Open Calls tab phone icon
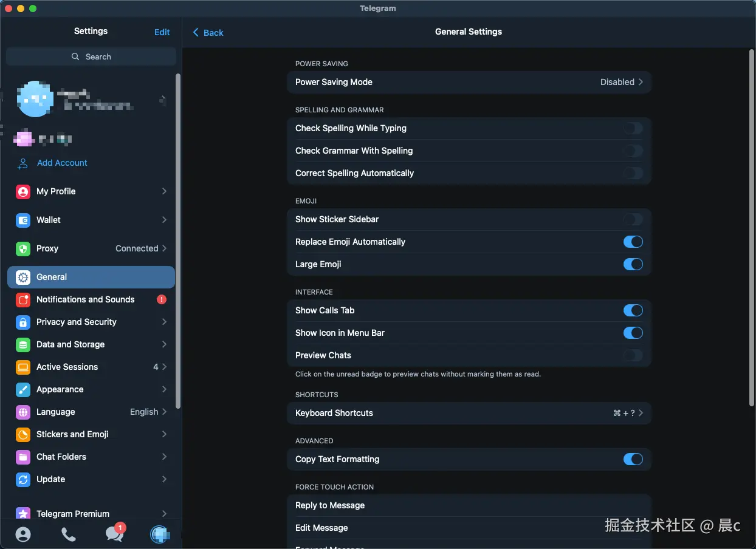756x549 pixels. tap(69, 534)
